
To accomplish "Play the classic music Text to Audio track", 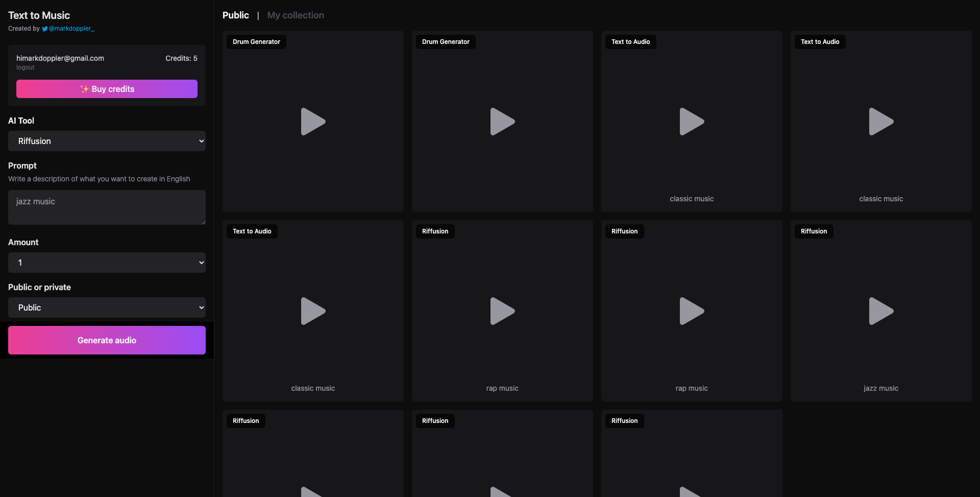I will 691,122.
